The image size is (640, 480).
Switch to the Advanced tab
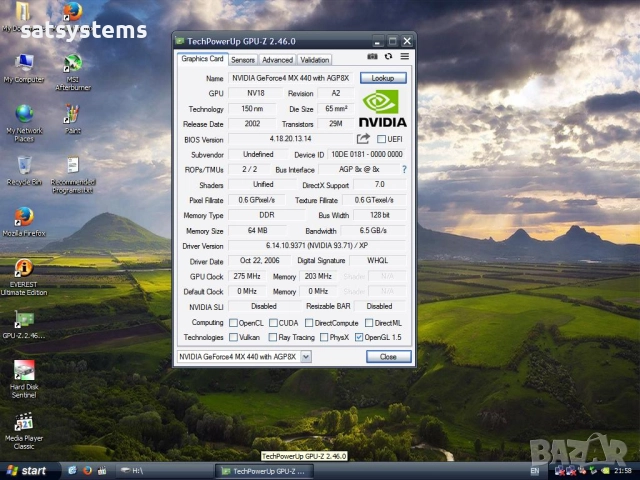[278, 60]
